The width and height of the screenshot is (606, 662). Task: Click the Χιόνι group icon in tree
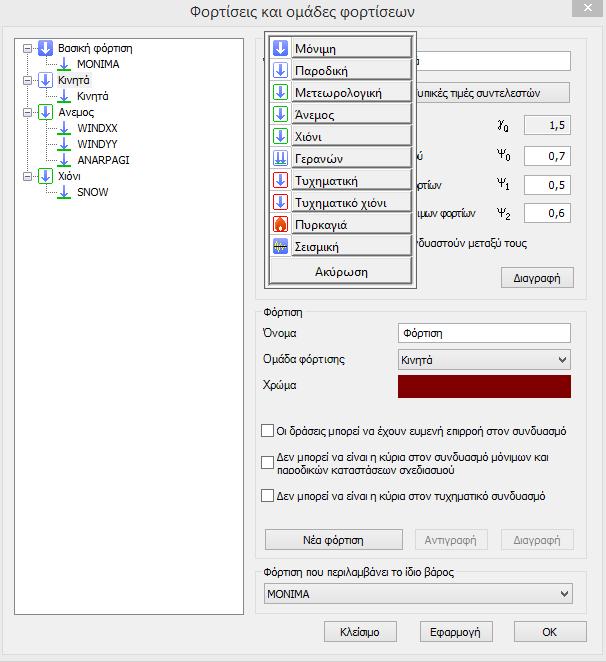[x=45, y=176]
